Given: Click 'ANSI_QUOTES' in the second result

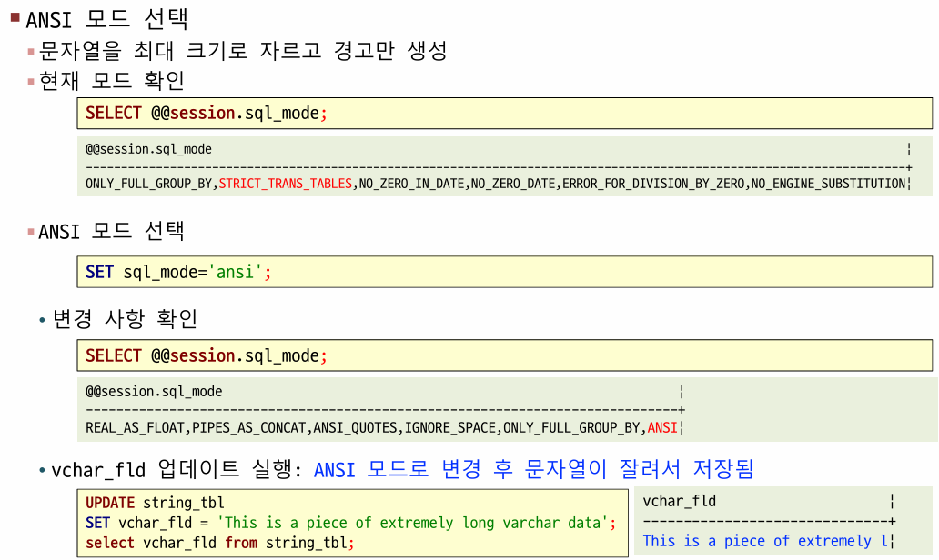Looking at the screenshot, I should (x=355, y=428).
